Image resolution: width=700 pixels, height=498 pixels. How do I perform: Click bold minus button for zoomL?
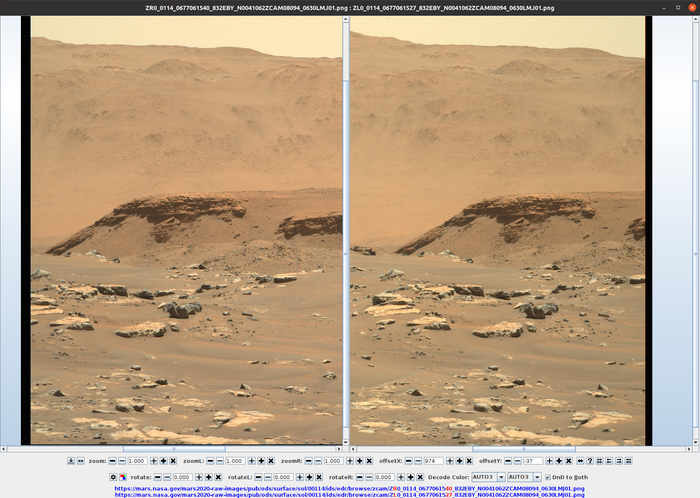point(210,461)
